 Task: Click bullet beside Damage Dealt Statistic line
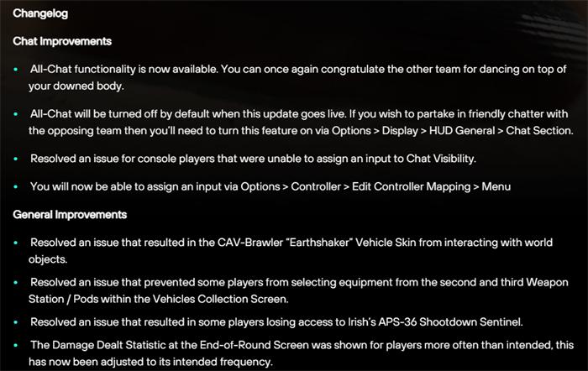point(16,345)
